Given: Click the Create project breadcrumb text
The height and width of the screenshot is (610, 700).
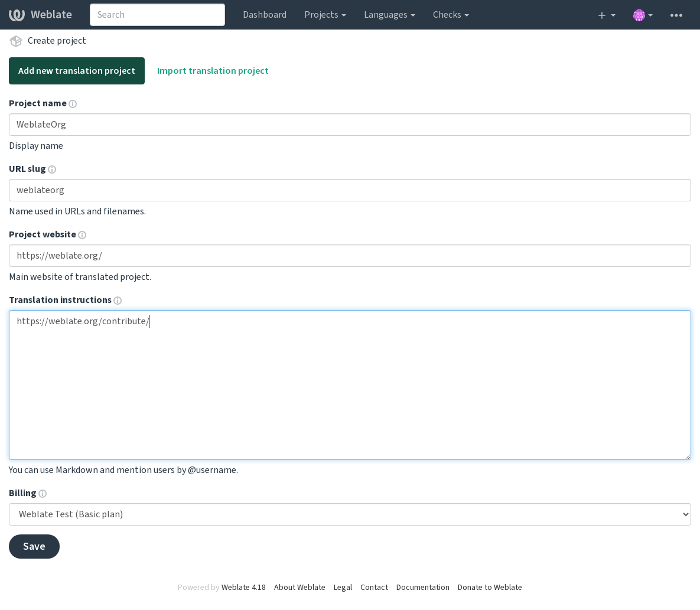Looking at the screenshot, I should (x=57, y=41).
